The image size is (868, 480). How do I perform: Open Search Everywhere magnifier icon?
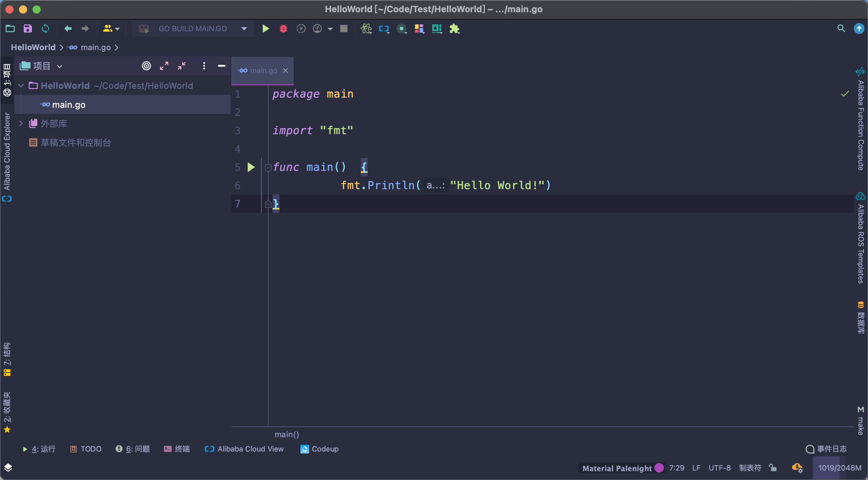841,29
